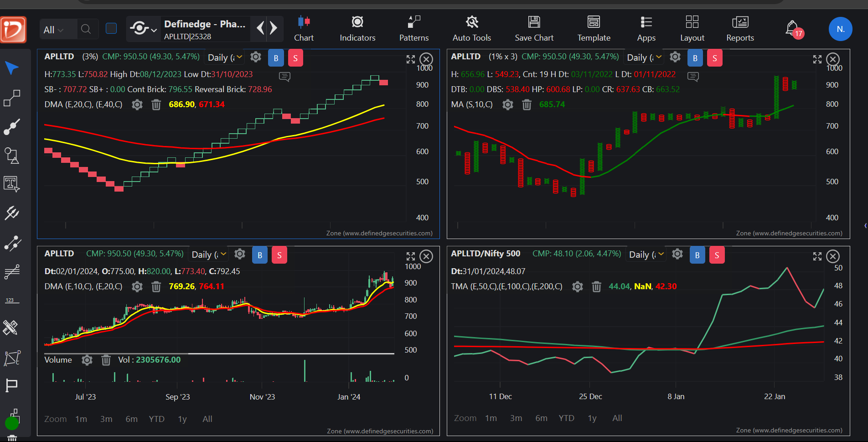Delete DMA (E,20,C) indicator on Renko chart

tap(156, 105)
